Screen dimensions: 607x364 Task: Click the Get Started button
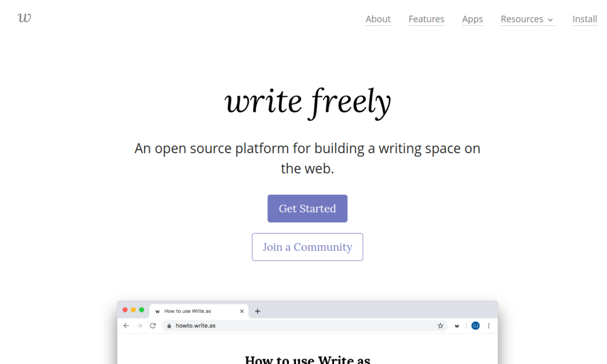[x=307, y=209]
